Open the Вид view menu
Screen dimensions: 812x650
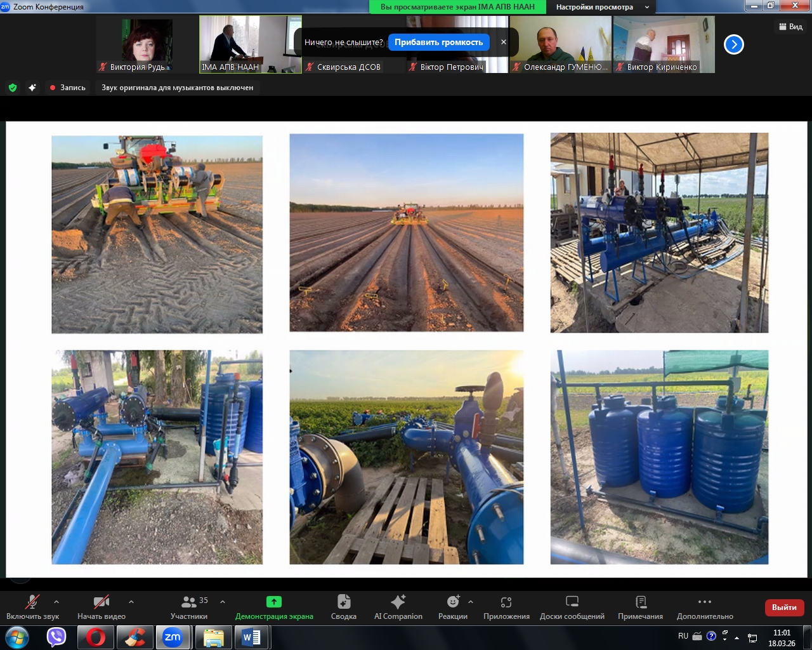click(x=791, y=27)
